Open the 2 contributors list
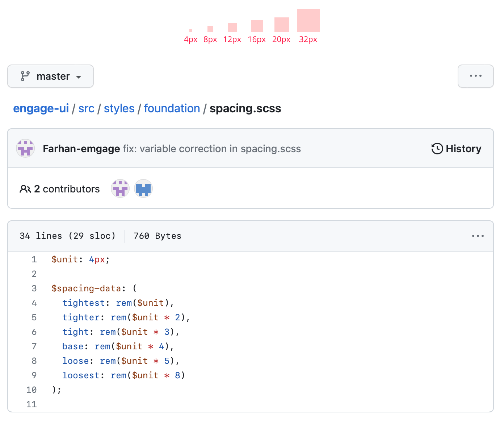 (67, 189)
